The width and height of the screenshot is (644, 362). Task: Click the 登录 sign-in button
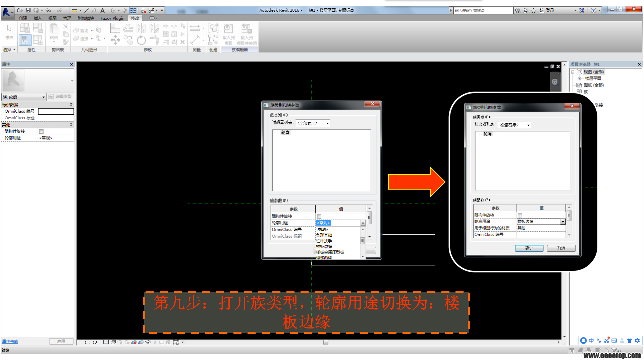pyautogui.click(x=547, y=10)
